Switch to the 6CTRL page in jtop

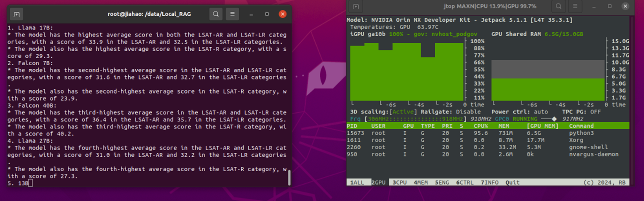coord(465,182)
